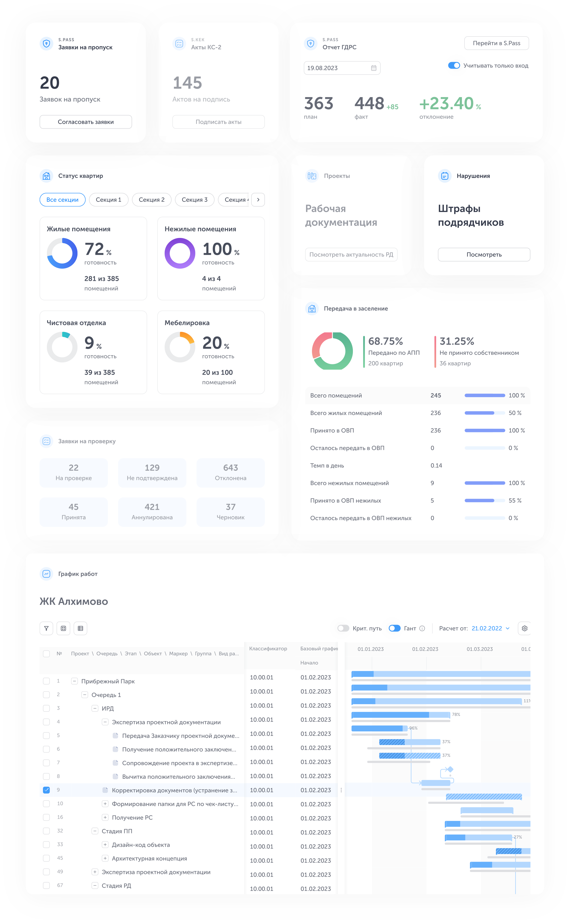The width and height of the screenshot is (570, 924).
Task: Click document icon of Получение положительного заключения
Action: point(116,749)
